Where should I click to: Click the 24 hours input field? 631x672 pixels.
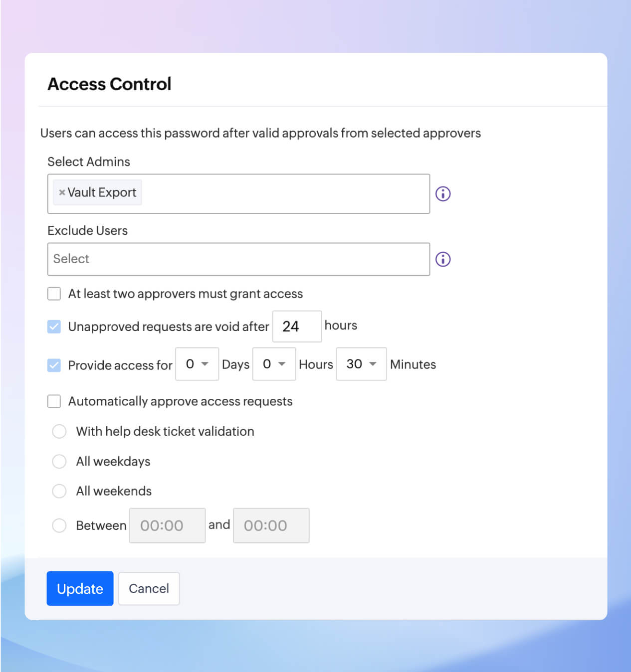[297, 327]
